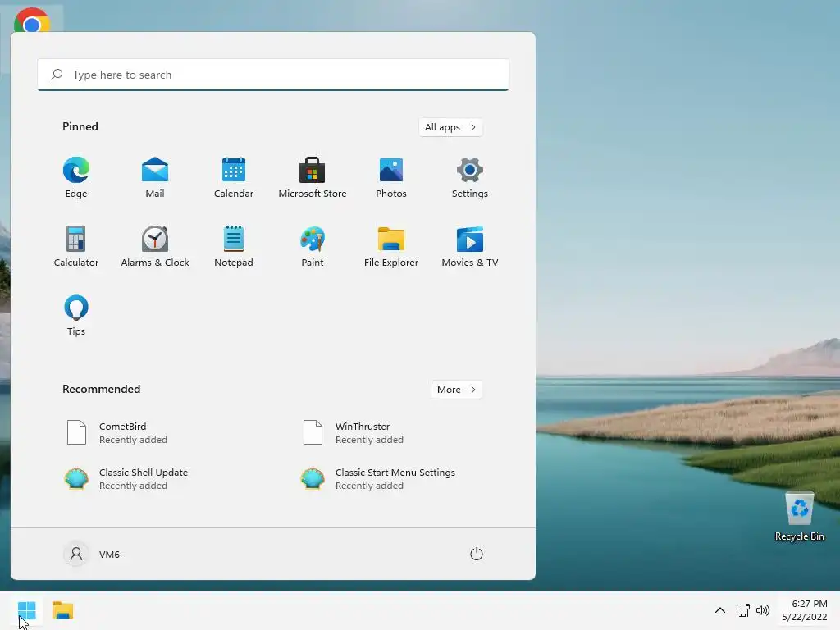The image size is (840, 630).
Task: Click the power button icon
Action: coord(477,554)
